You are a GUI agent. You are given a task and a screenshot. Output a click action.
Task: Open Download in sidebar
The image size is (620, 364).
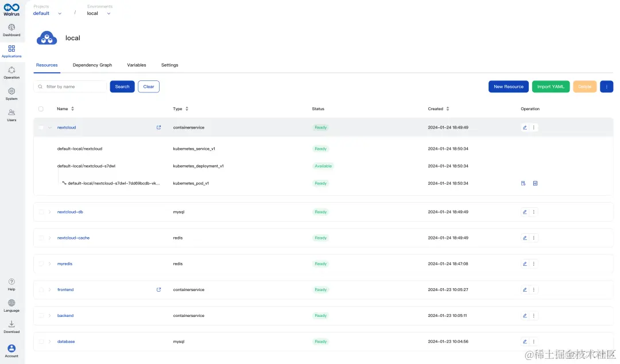tap(11, 327)
